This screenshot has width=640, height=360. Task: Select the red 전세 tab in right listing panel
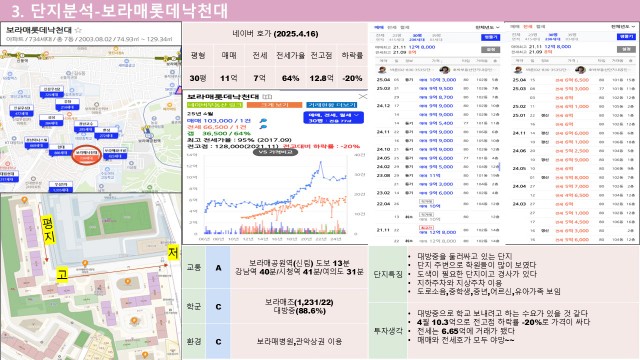(528, 27)
